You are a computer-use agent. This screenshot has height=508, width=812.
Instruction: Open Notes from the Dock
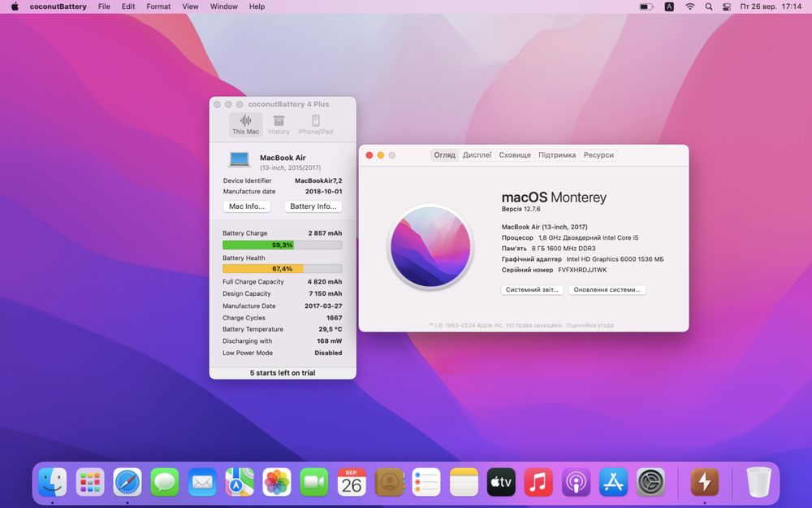point(464,482)
